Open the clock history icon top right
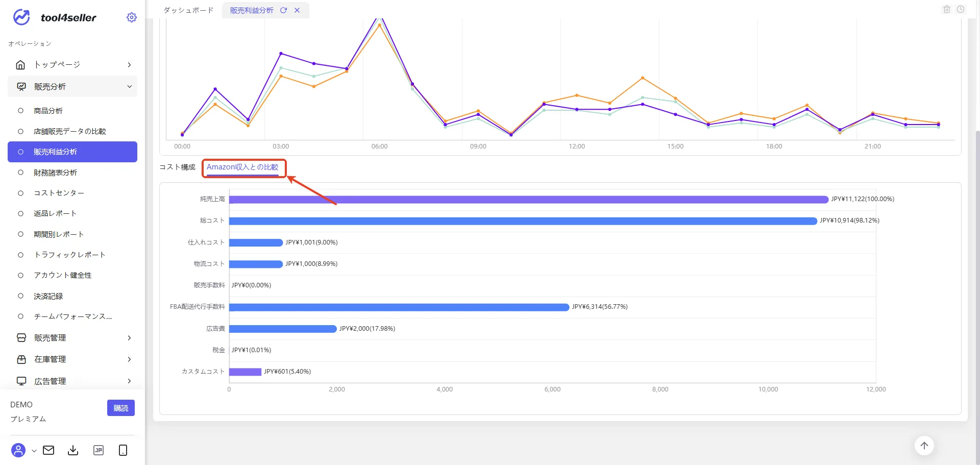980x465 pixels. coord(961,9)
